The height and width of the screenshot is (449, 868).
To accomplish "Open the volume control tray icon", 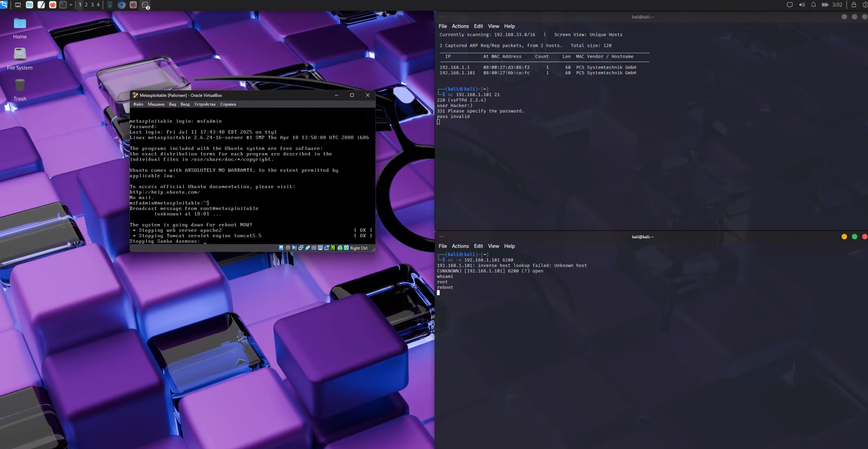I will [801, 5].
